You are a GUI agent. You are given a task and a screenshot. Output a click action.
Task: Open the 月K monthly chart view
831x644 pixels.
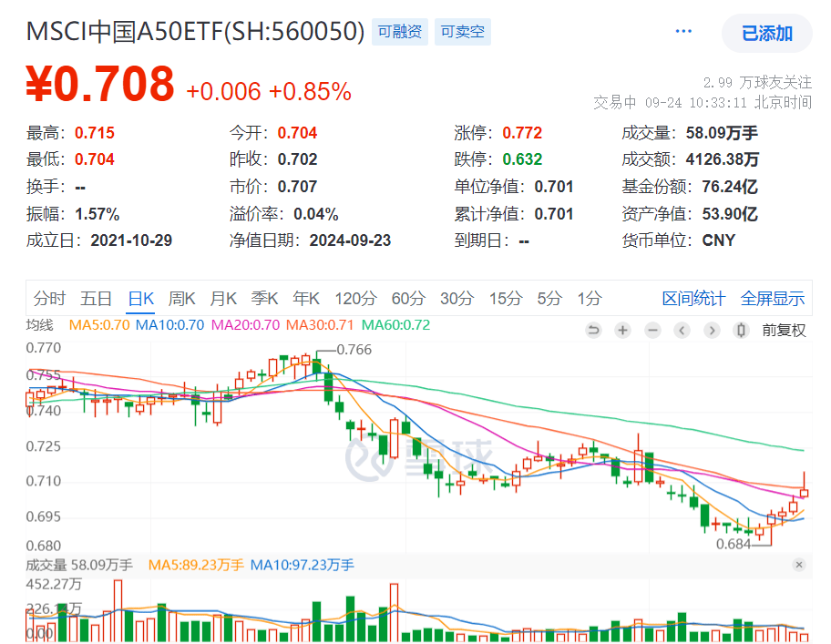[x=223, y=298]
